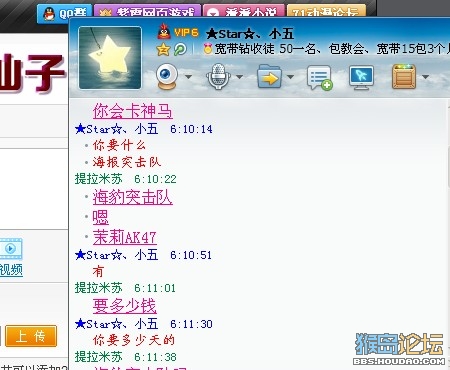
Task: Send a file with folder arrow icon
Action: (269, 77)
